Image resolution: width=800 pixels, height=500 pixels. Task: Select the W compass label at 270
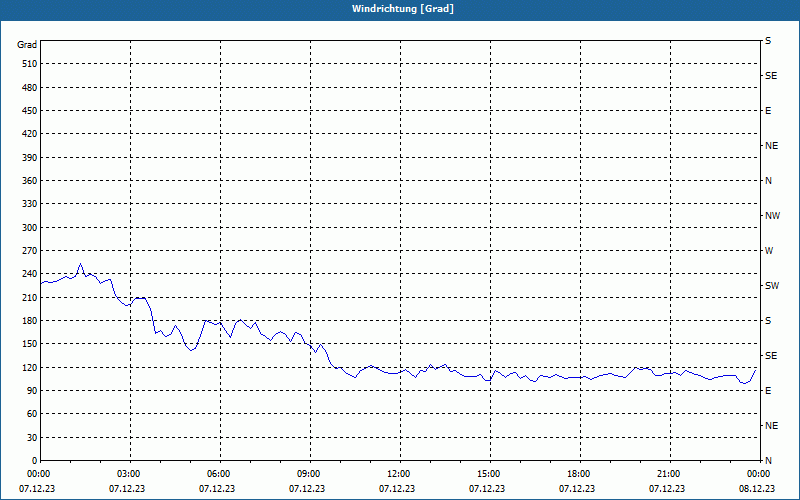(769, 251)
